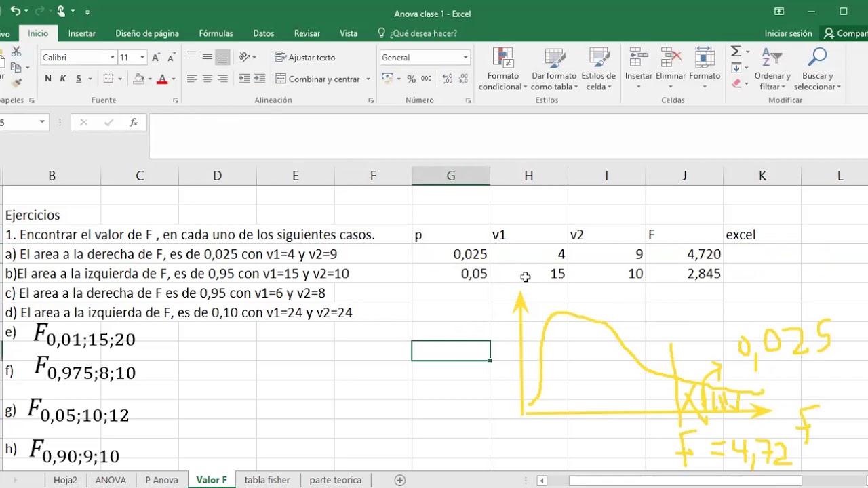The width and height of the screenshot is (868, 488).
Task: Open the Diseño de página tab
Action: pos(147,33)
